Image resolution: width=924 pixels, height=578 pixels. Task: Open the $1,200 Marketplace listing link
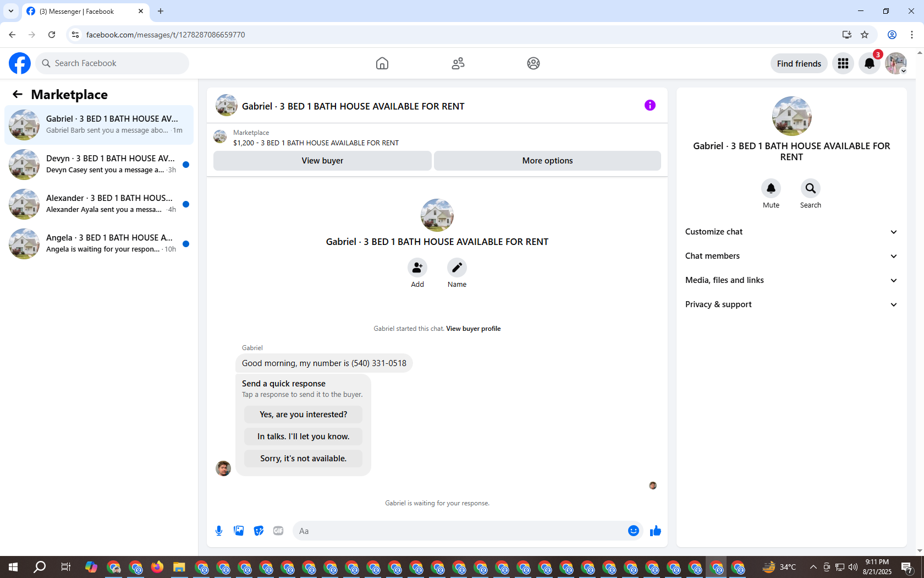(x=316, y=143)
